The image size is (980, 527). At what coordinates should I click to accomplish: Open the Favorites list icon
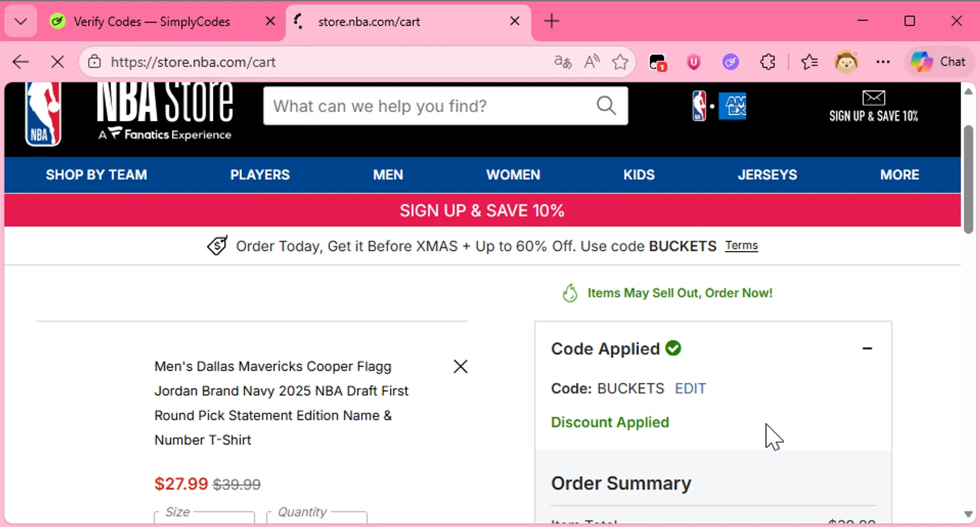[809, 62]
